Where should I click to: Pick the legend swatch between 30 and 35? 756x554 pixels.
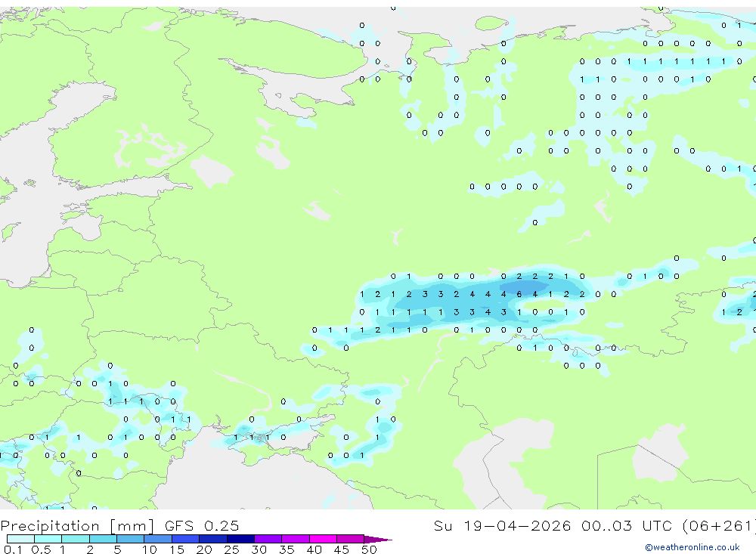(268, 539)
